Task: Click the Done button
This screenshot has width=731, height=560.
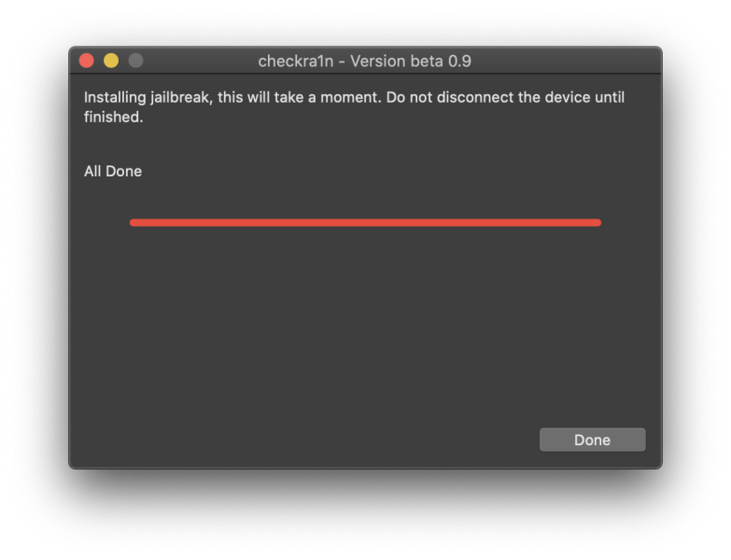Action: pyautogui.click(x=592, y=440)
